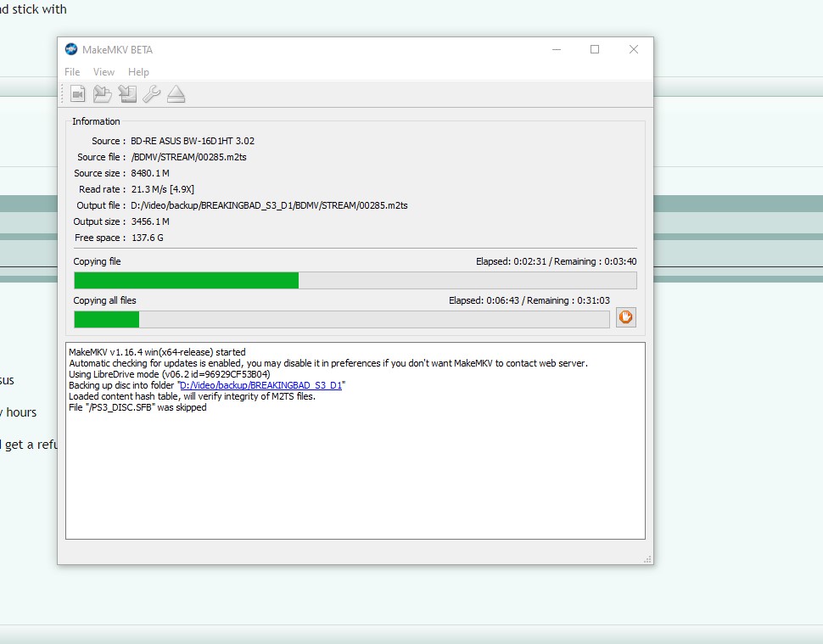Click the MakeMKV BETA title text
Viewport: 823px width, 644px height.
pyautogui.click(x=118, y=50)
